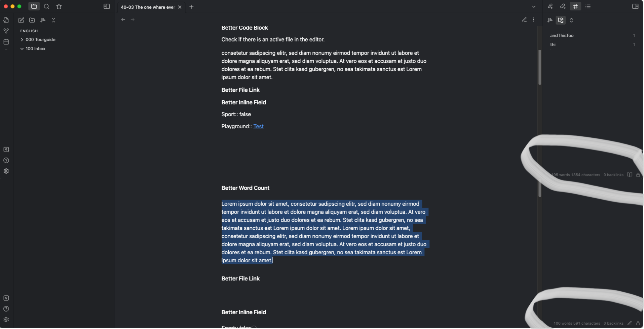
Task: Toggle the right sidebar
Action: tap(635, 6)
